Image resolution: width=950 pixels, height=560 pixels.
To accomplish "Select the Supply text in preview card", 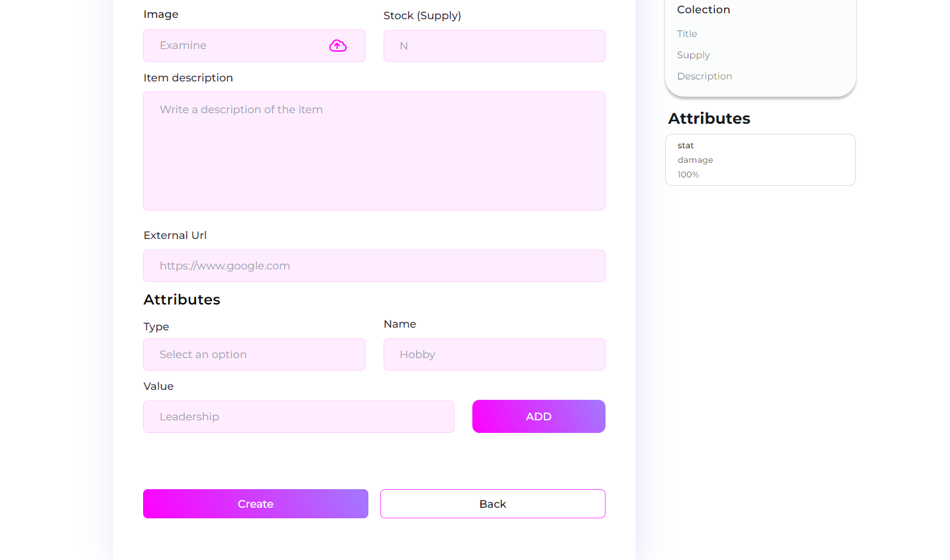I will [x=694, y=55].
